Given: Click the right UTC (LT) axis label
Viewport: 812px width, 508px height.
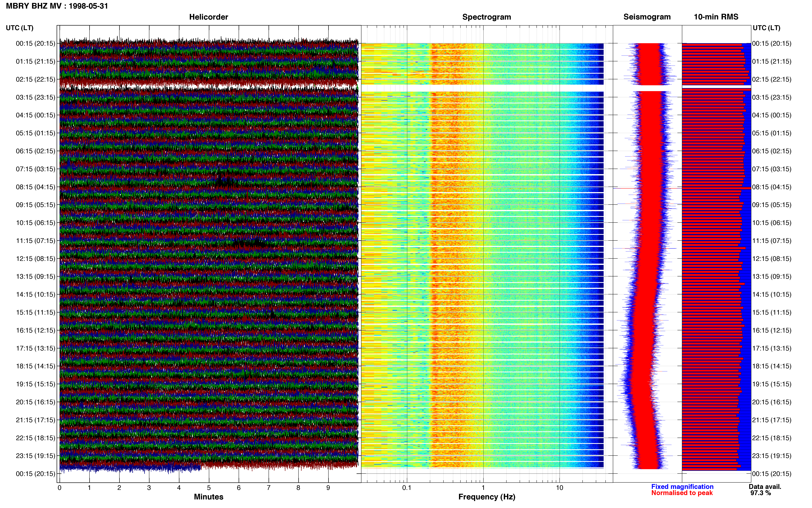Looking at the screenshot, I should pyautogui.click(x=767, y=28).
